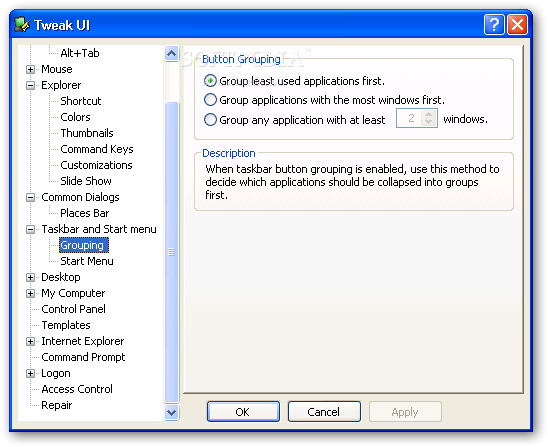Open the Slide Show page

coord(86,181)
